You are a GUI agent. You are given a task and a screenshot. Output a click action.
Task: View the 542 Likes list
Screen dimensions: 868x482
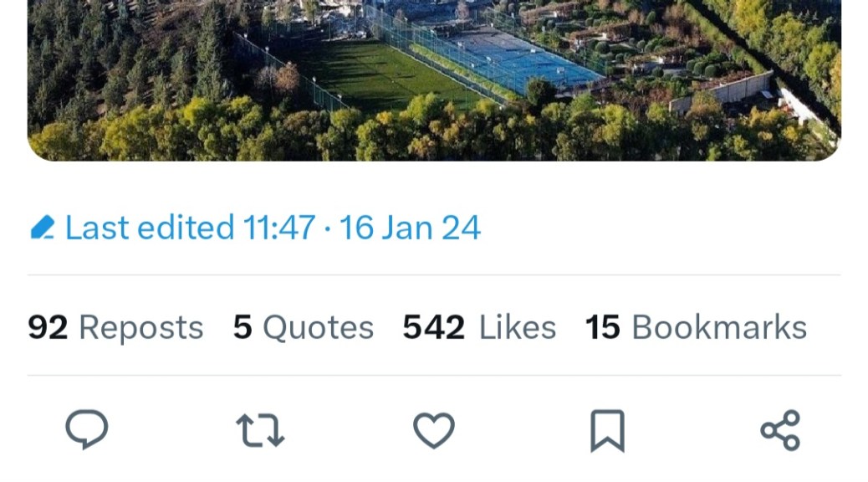[x=479, y=327]
